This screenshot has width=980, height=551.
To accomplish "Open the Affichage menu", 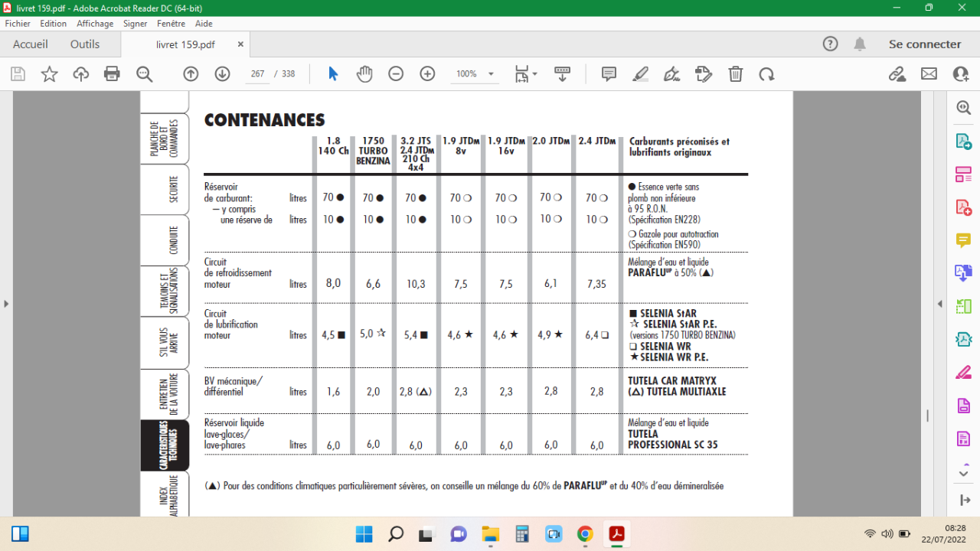I will pyautogui.click(x=95, y=24).
